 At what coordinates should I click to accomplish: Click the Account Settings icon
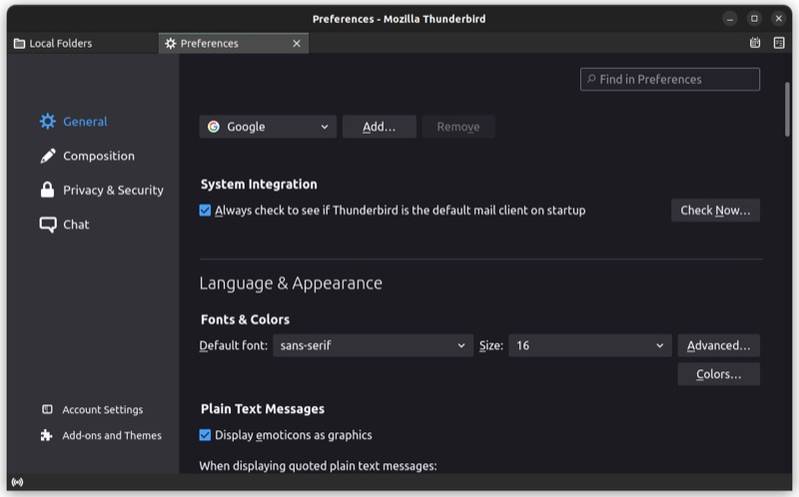point(47,410)
